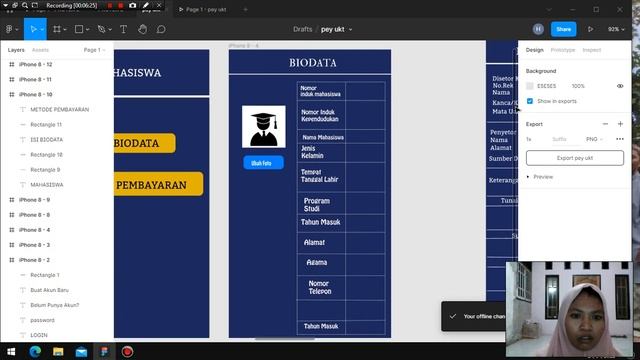Screen dimensions: 640x360
Task: Click the recorder magnifier zoom icon
Action: click(x=25, y=5)
